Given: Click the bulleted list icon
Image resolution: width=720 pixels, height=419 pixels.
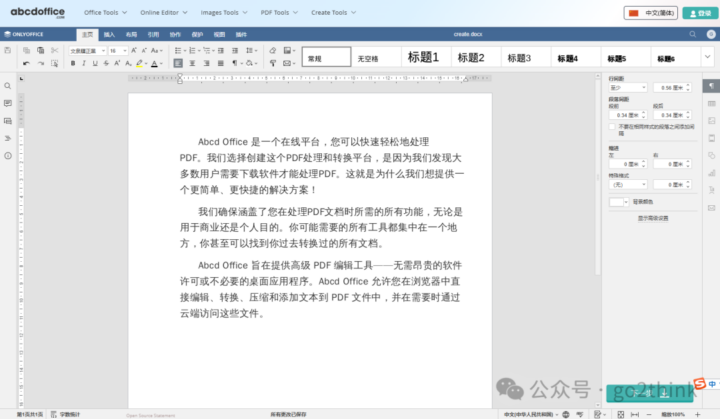Looking at the screenshot, I should click(178, 51).
